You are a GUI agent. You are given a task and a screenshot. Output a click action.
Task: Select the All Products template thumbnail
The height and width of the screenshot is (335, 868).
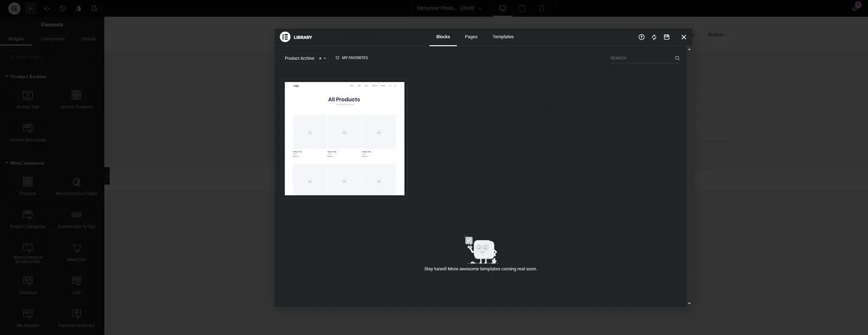coord(344,139)
